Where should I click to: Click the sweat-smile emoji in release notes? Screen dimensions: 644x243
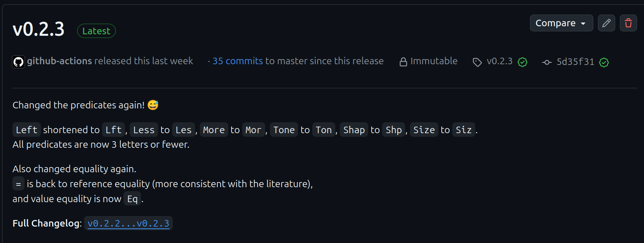coord(153,105)
